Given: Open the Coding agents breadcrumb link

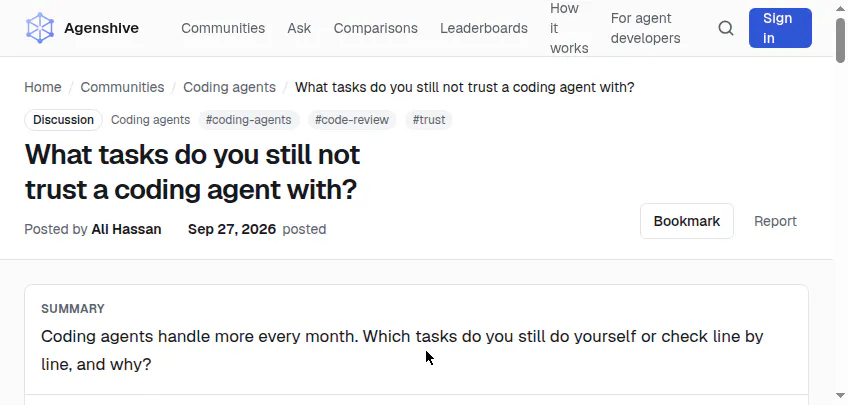Looking at the screenshot, I should (x=229, y=87).
